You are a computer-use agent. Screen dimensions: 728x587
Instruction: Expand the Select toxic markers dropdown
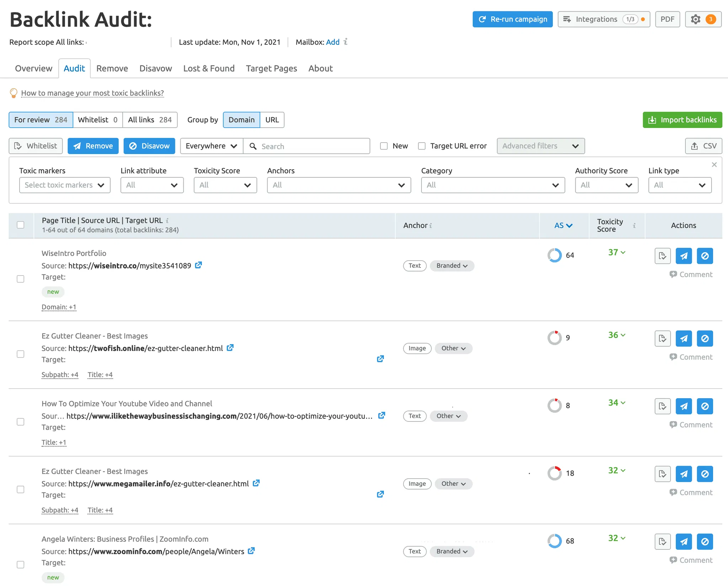(65, 185)
